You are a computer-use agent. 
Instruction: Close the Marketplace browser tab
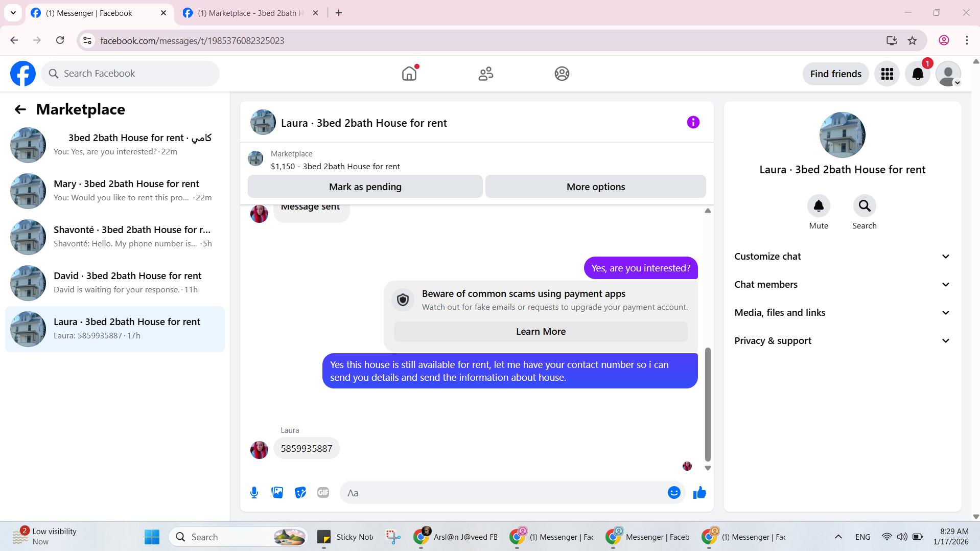315,13
